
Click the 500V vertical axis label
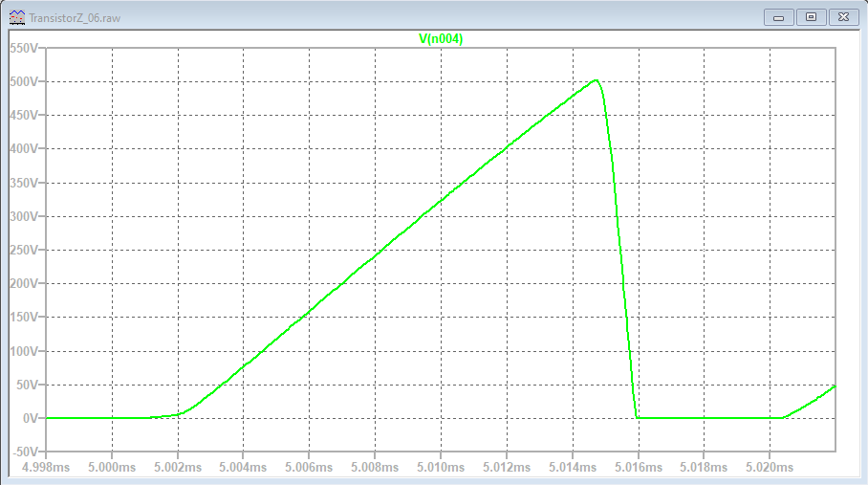(25, 81)
